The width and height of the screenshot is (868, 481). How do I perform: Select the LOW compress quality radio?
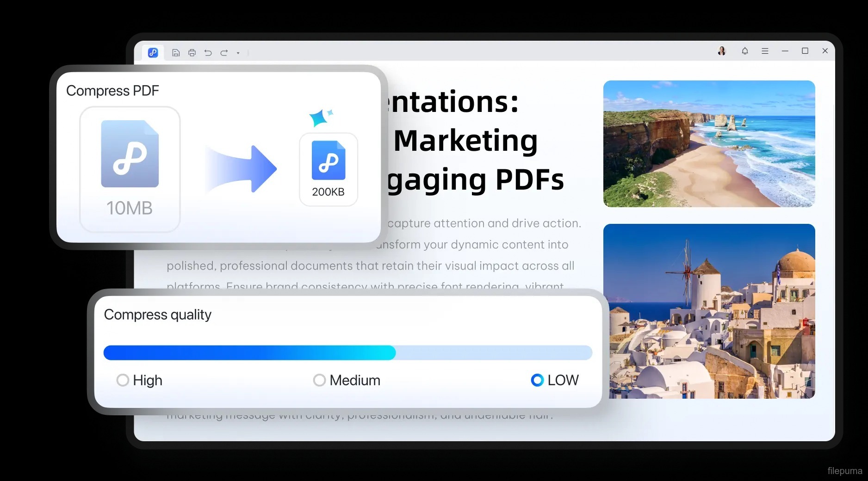point(537,380)
